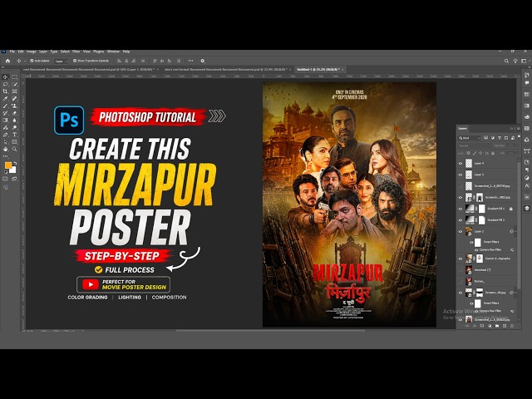Select the History Brush tool
Screen dimensions: 532x399
[x=6, y=113]
